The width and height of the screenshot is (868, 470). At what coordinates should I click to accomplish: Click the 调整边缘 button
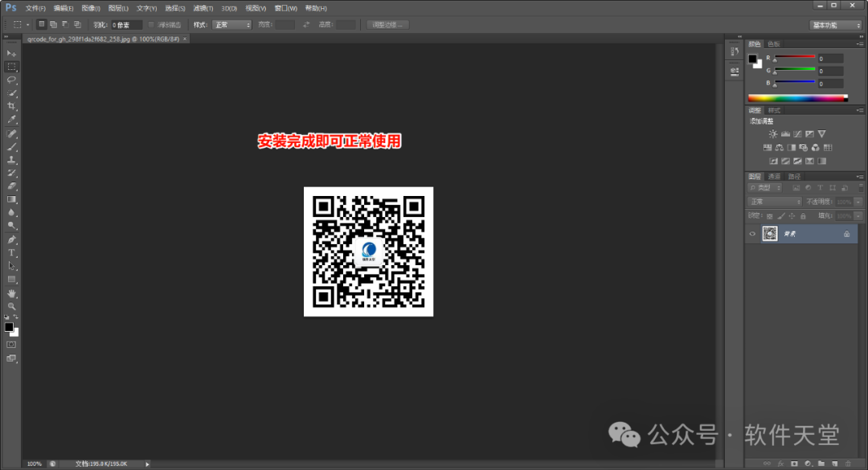point(386,24)
